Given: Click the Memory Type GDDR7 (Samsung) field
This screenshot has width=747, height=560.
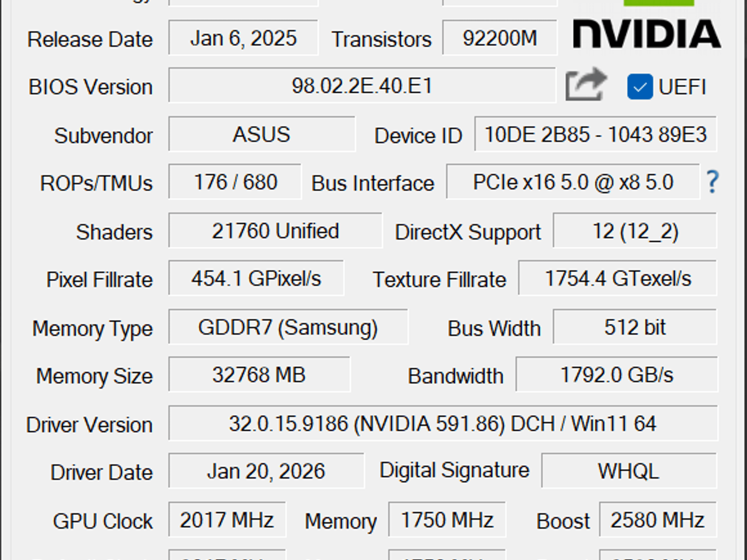Looking at the screenshot, I should pos(288,327).
